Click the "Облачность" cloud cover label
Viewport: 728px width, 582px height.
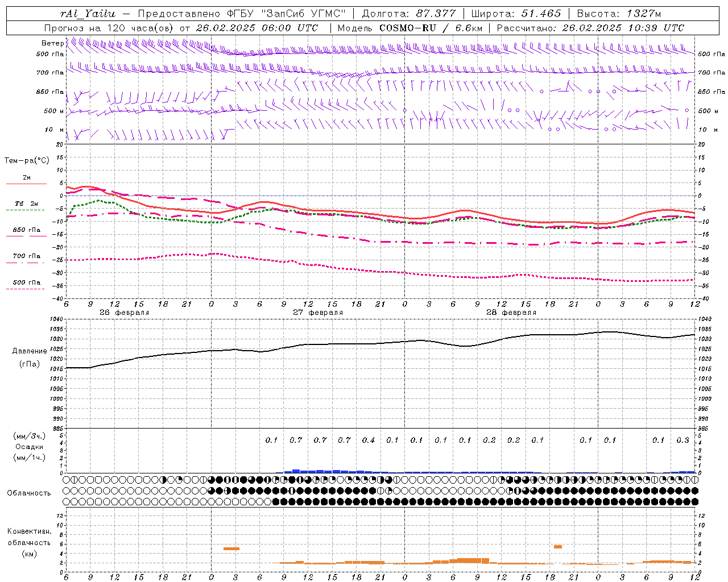29,493
